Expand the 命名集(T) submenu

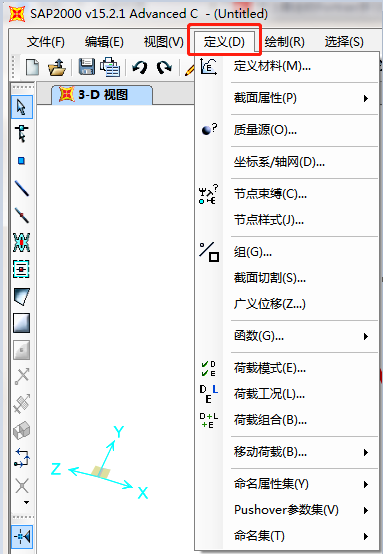287,536
